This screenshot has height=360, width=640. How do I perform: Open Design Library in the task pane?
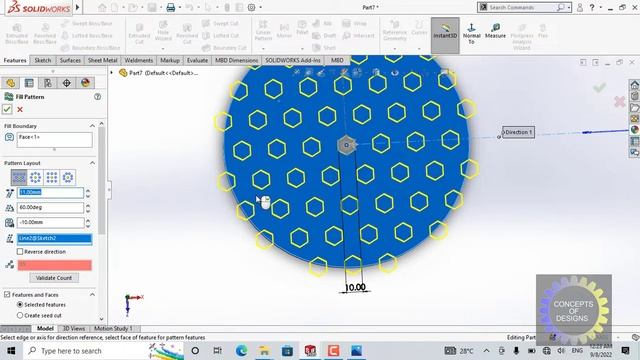(x=635, y=96)
